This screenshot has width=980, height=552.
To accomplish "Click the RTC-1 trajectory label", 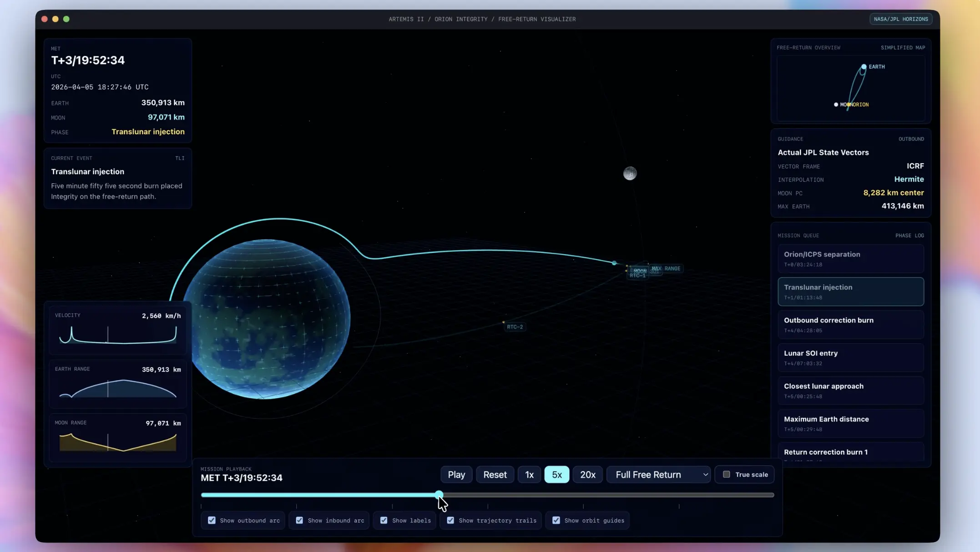I will pos(637,276).
